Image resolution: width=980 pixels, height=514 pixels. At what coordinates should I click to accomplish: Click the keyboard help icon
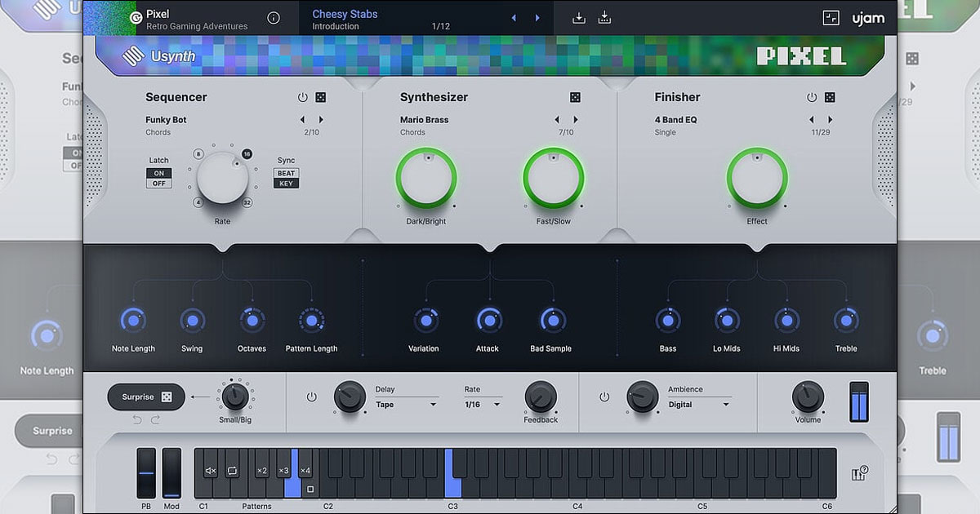pyautogui.click(x=858, y=473)
